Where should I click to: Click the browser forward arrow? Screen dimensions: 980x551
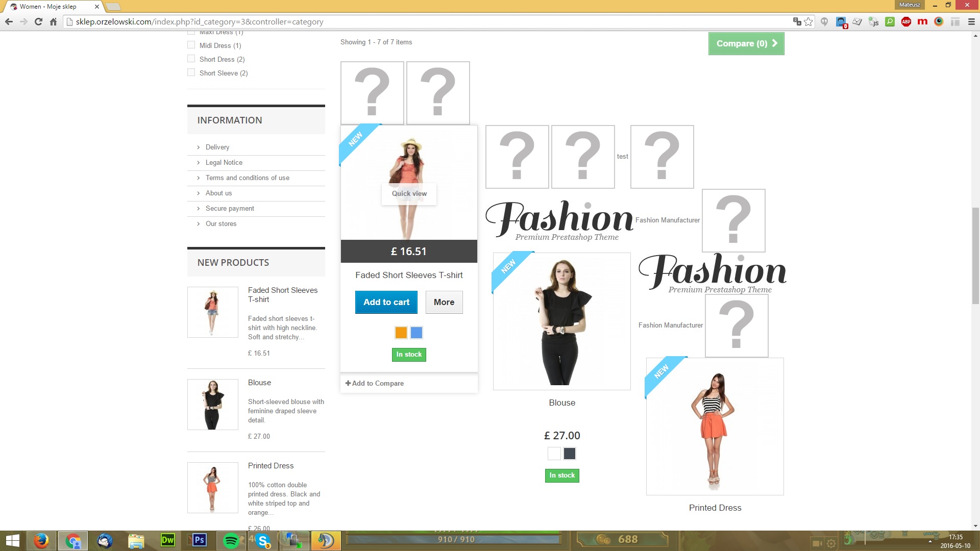[x=23, y=22]
